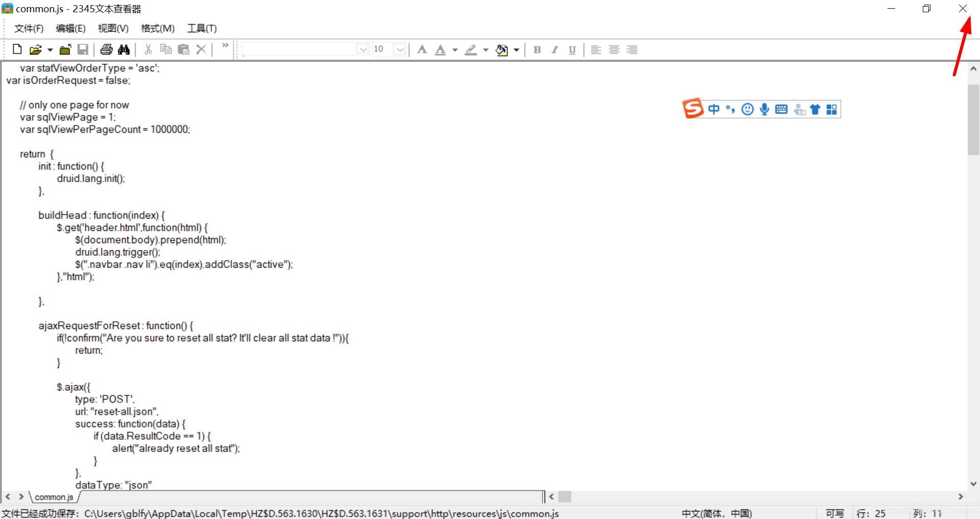Click the horizontal scrollbar thumb
This screenshot has width=980, height=519.
coord(565,497)
